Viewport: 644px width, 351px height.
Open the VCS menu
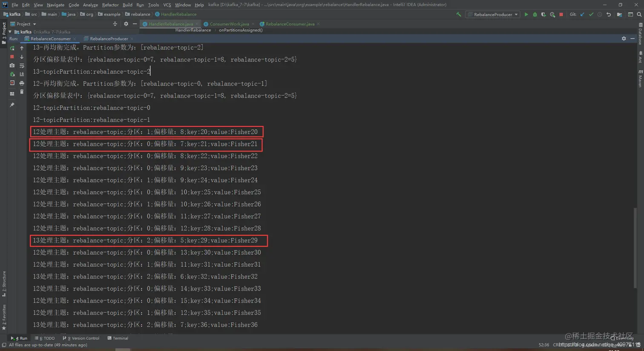coord(167,5)
